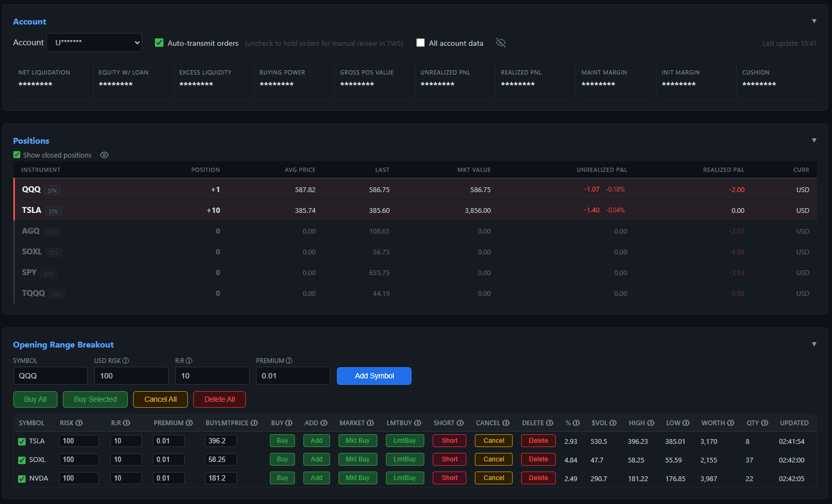Image resolution: width=832 pixels, height=504 pixels.
Task: Collapse the Positions panel
Action: click(814, 141)
